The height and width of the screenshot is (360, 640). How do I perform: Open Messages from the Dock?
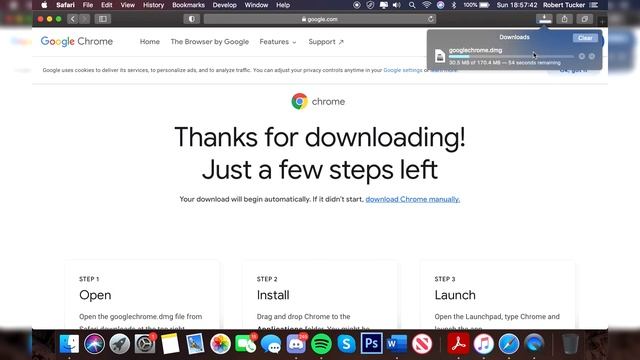tap(271, 344)
